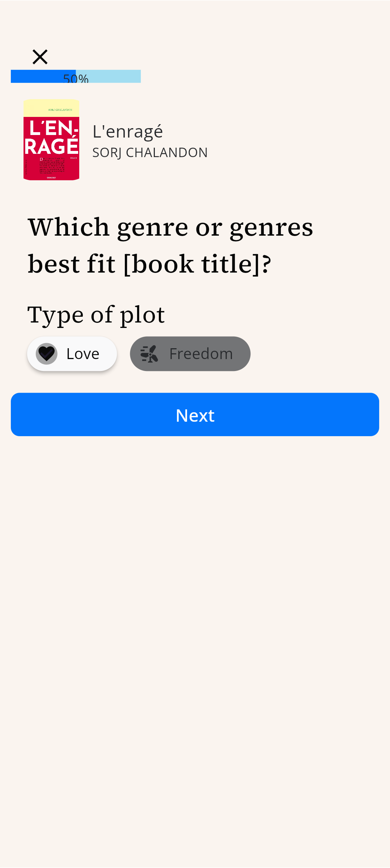
Task: Select the Love plot type chip
Action: (x=72, y=354)
